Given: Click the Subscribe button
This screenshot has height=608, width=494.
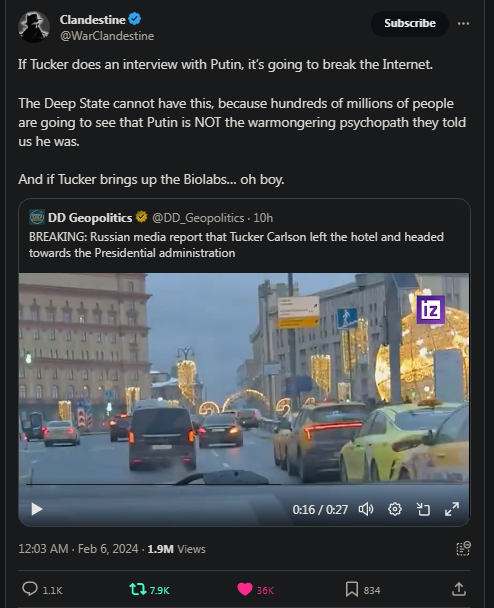Looking at the screenshot, I should [410, 23].
